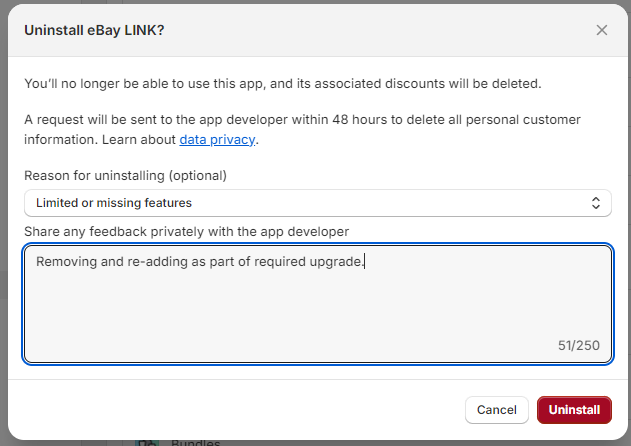Screen dimensions: 631x446
Task: Click the 'Share any feedback privately' label
Action: click(186, 232)
